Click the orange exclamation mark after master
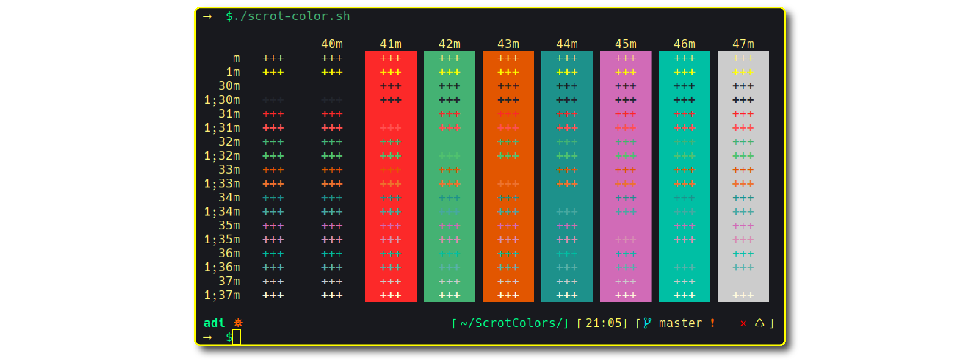The image size is (980, 360). (712, 323)
